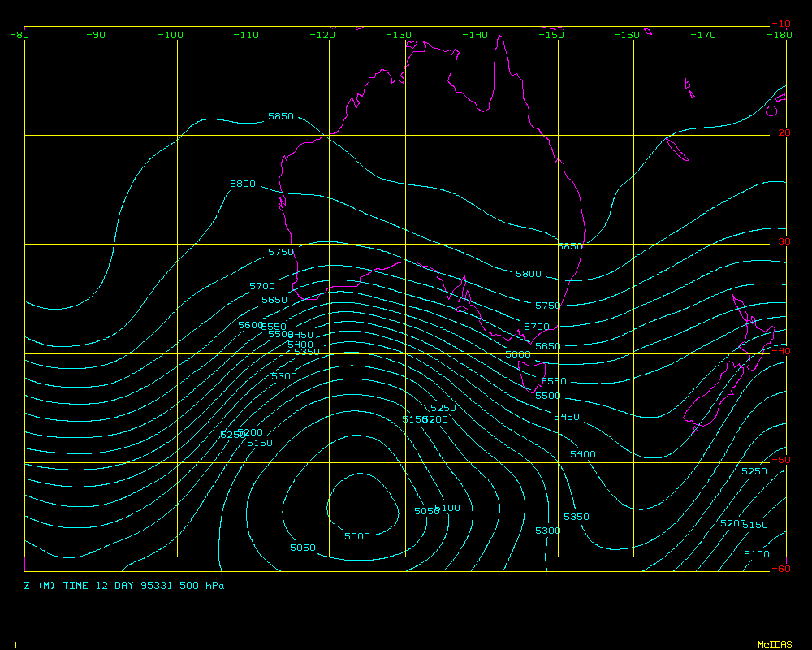812x650 pixels.
Task: Click the Z (M) variable text in caption
Action: click(x=40, y=585)
